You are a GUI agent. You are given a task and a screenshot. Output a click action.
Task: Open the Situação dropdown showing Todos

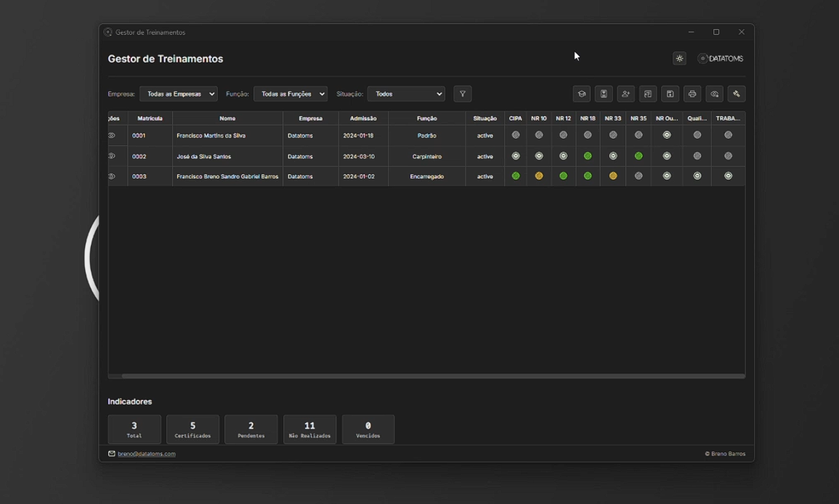click(406, 94)
